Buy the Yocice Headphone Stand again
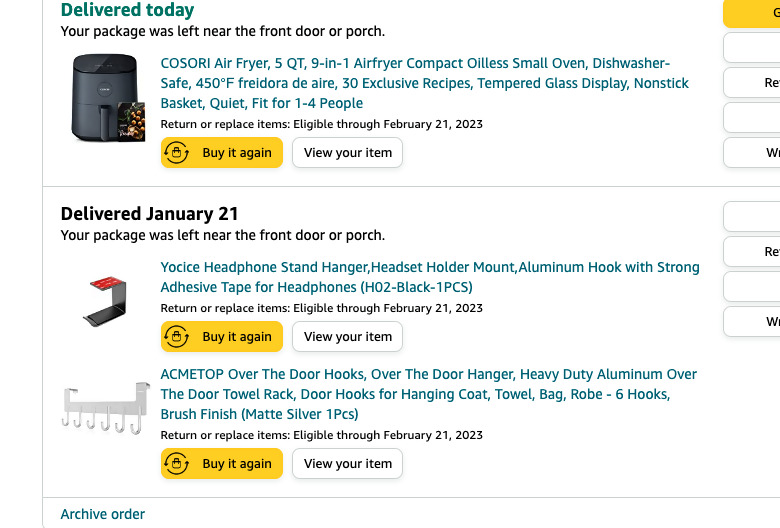The image size is (780, 528). [222, 336]
